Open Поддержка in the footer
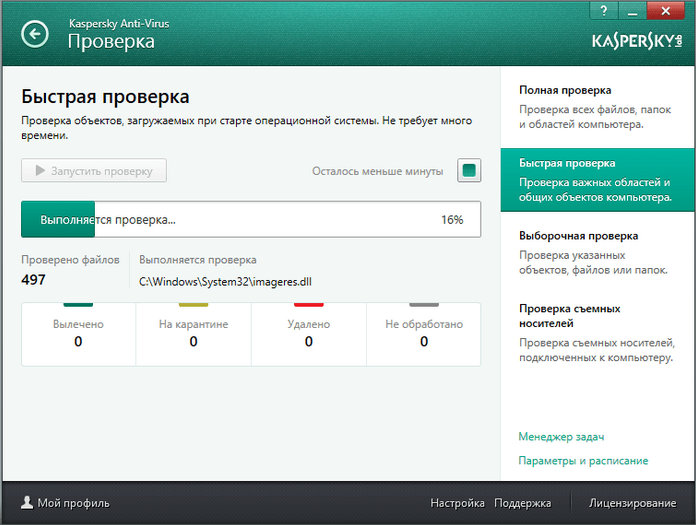Image resolution: width=696 pixels, height=525 pixels. click(522, 503)
